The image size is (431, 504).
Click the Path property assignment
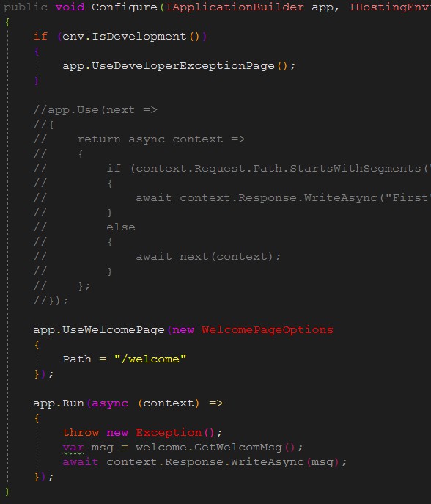pos(125,359)
